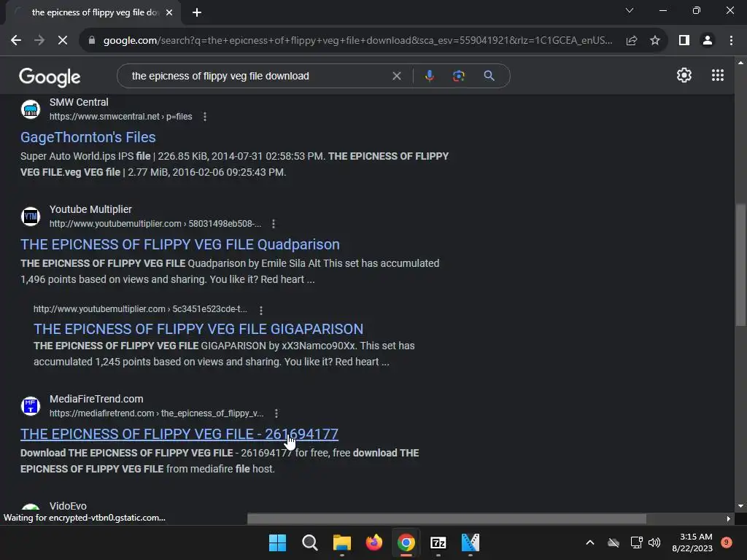747x560 pixels.
Task: Go back to the previous page
Action: (x=16, y=41)
